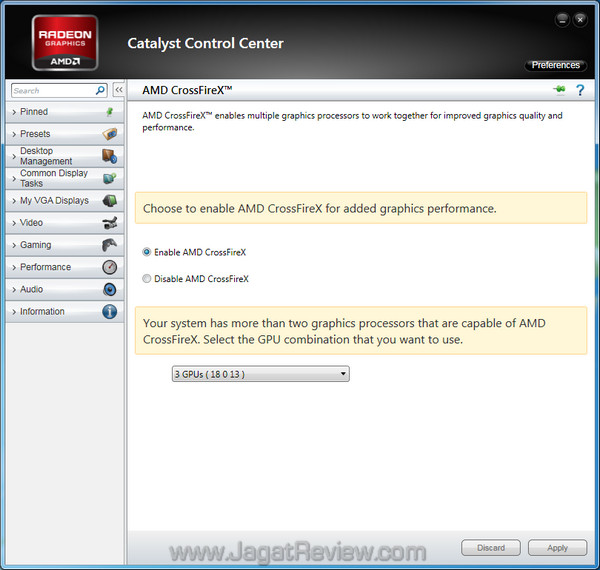Collapse the sidebar with double-chevron button

pyautogui.click(x=118, y=90)
